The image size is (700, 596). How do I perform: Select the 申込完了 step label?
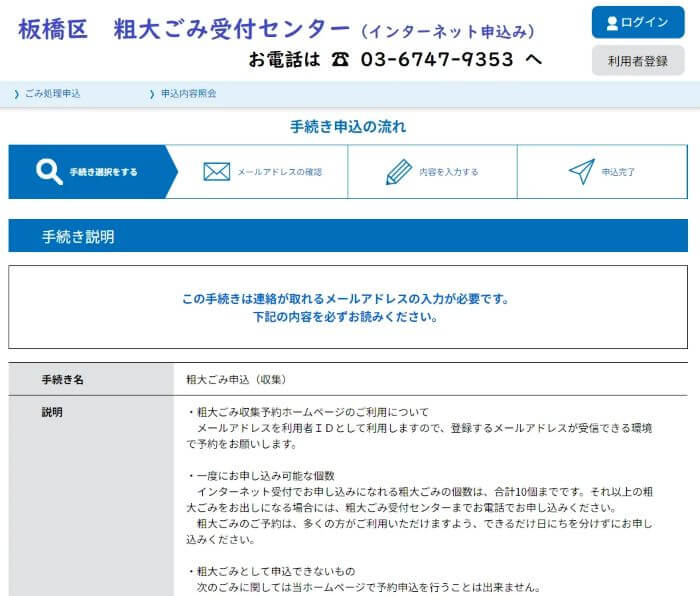pos(618,172)
